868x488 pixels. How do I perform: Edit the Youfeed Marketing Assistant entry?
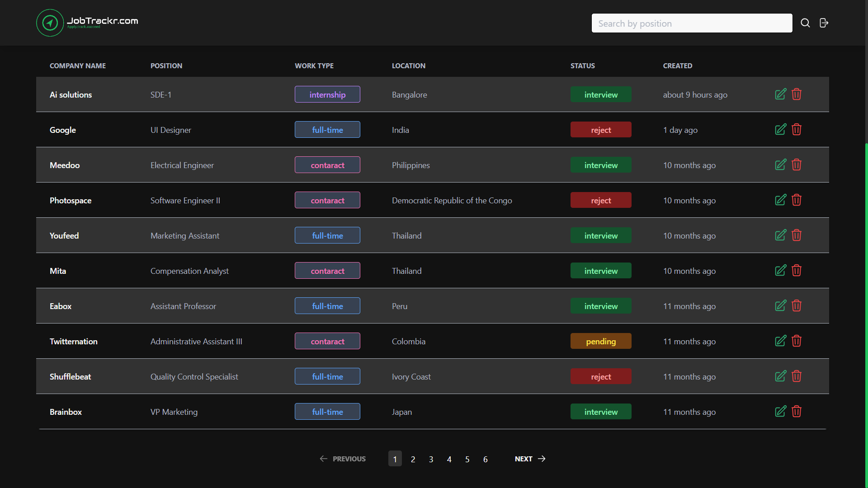[780, 235]
